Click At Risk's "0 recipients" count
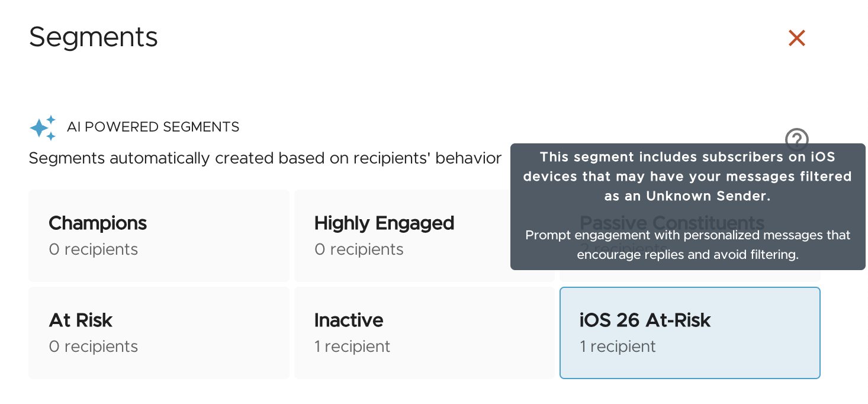 tap(94, 347)
